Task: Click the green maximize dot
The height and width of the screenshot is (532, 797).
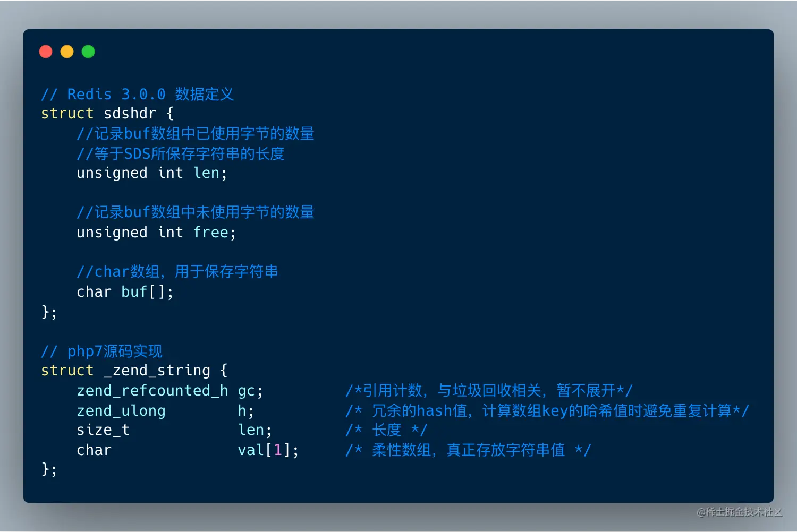Action: 88,52
